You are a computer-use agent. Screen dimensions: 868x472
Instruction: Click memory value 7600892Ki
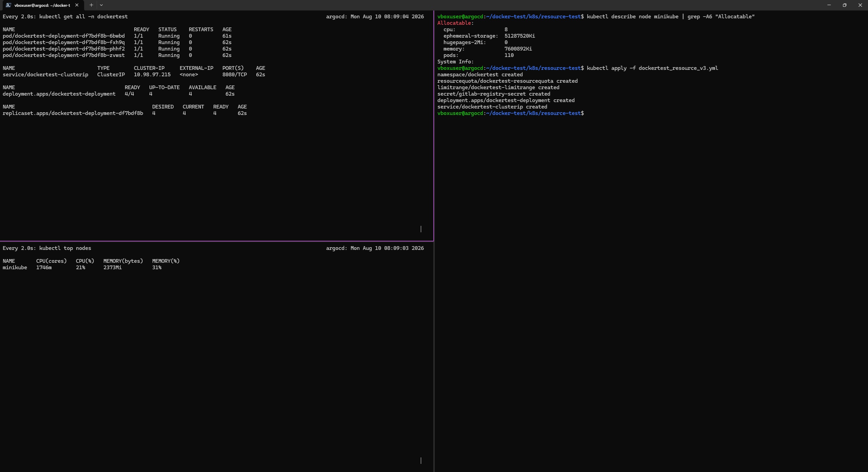pyautogui.click(x=518, y=49)
